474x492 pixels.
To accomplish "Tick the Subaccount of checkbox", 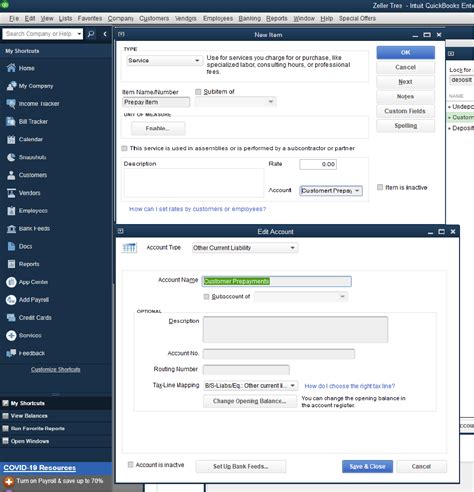I will tap(206, 296).
